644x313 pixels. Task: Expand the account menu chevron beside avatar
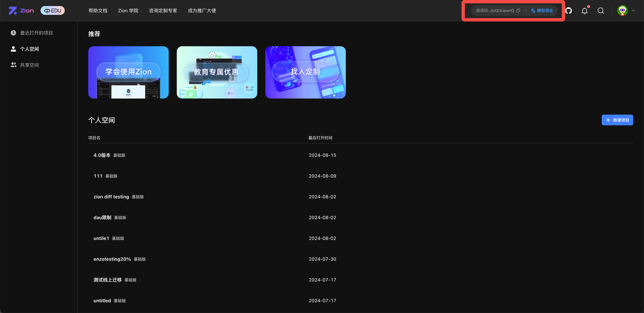pos(633,11)
